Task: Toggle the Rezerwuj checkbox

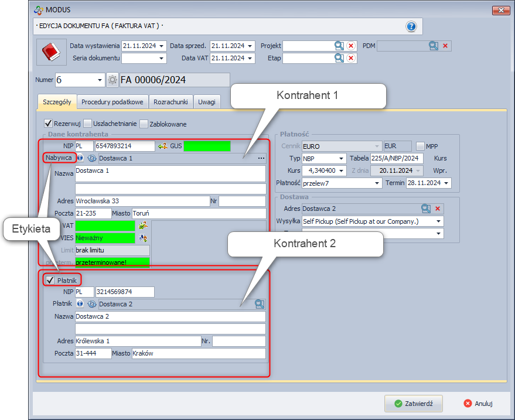Action: (49, 124)
